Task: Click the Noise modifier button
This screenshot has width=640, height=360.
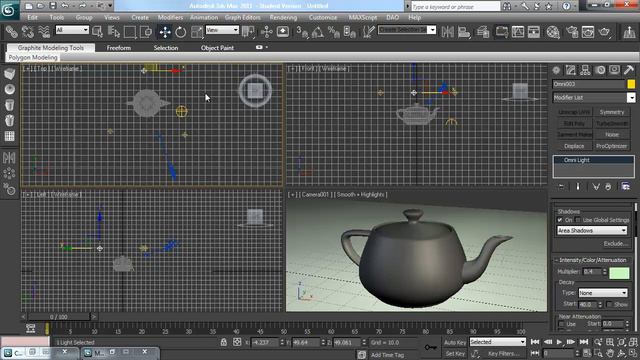Action: tap(612, 135)
